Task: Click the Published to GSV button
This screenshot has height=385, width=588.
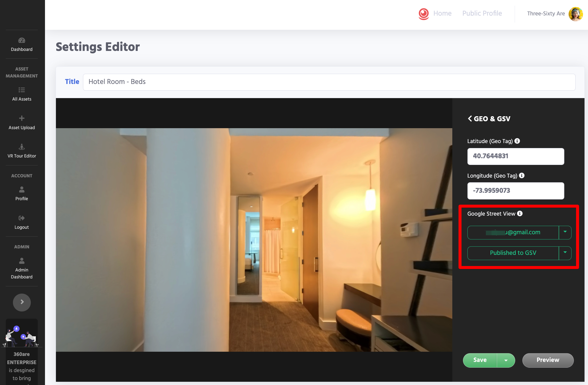Action: (x=513, y=253)
